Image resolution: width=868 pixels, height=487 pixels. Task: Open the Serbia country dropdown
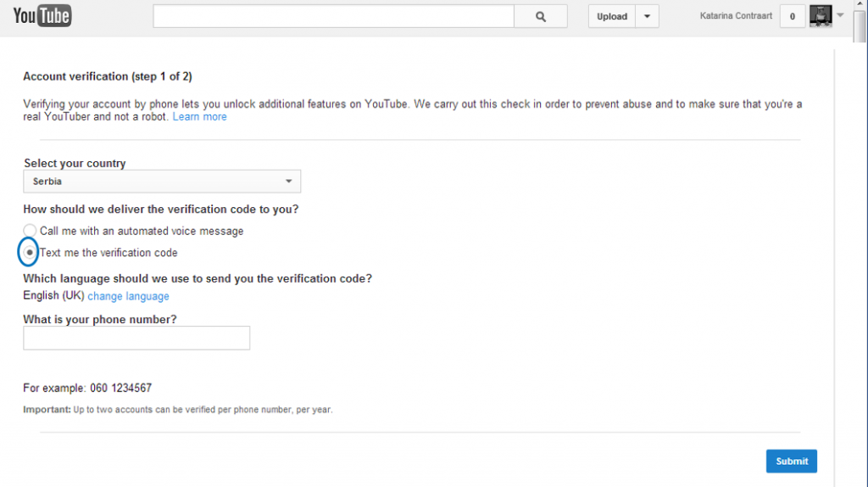coord(162,182)
